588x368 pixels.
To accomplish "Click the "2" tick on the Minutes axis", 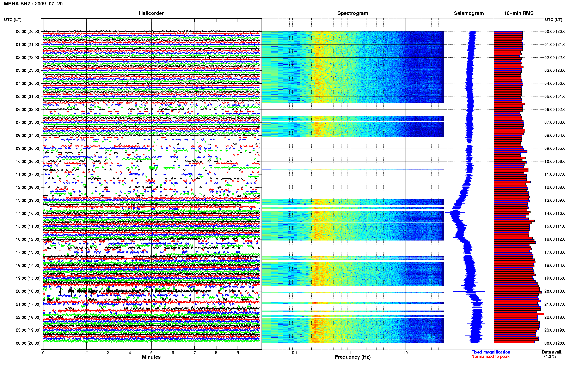I will pyautogui.click(x=87, y=353).
